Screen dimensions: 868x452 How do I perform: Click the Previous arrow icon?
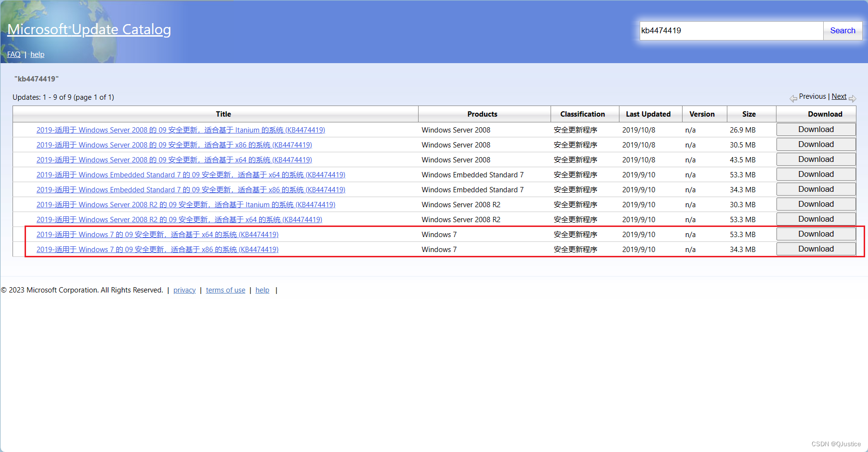[793, 99]
